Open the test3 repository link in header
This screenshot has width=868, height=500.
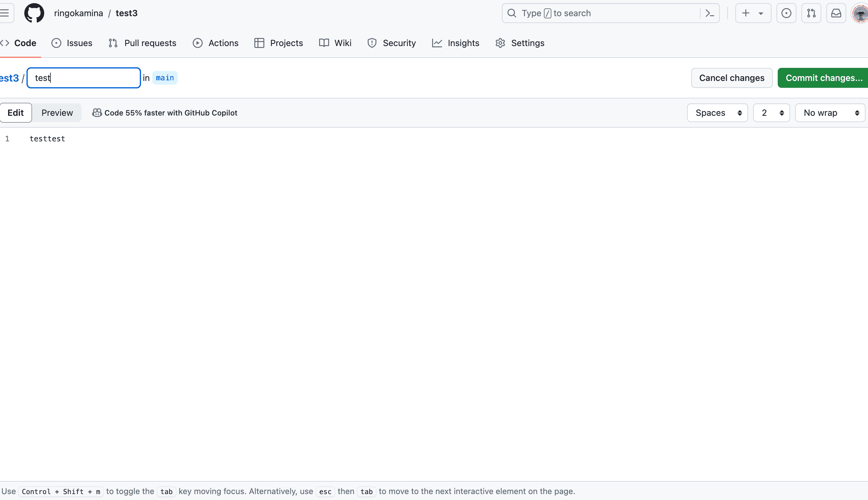[126, 13]
